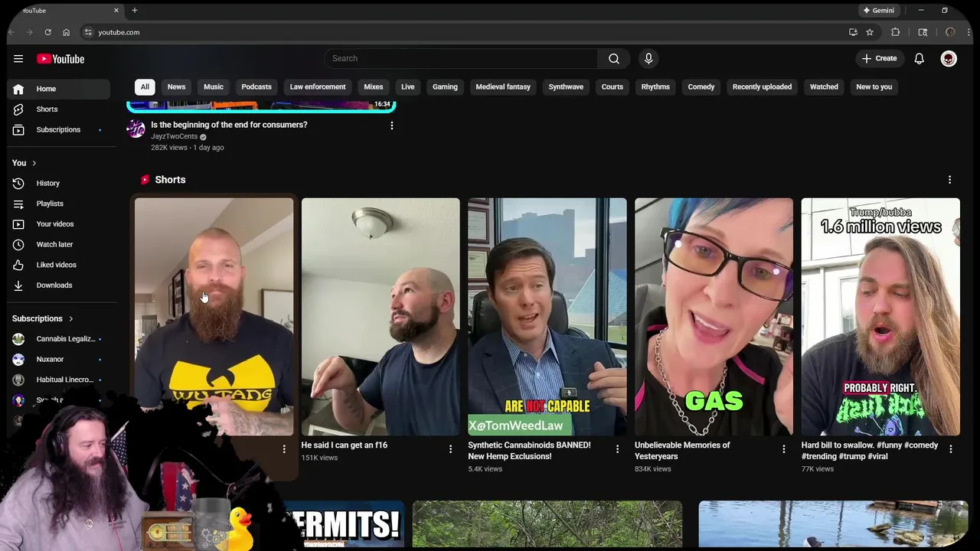980x551 pixels.
Task: Select the Watched filter chip
Action: click(824, 87)
